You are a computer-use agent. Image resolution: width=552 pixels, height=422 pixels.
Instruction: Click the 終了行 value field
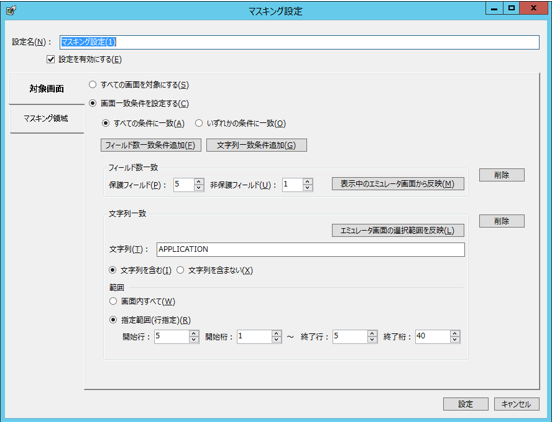pos(350,336)
